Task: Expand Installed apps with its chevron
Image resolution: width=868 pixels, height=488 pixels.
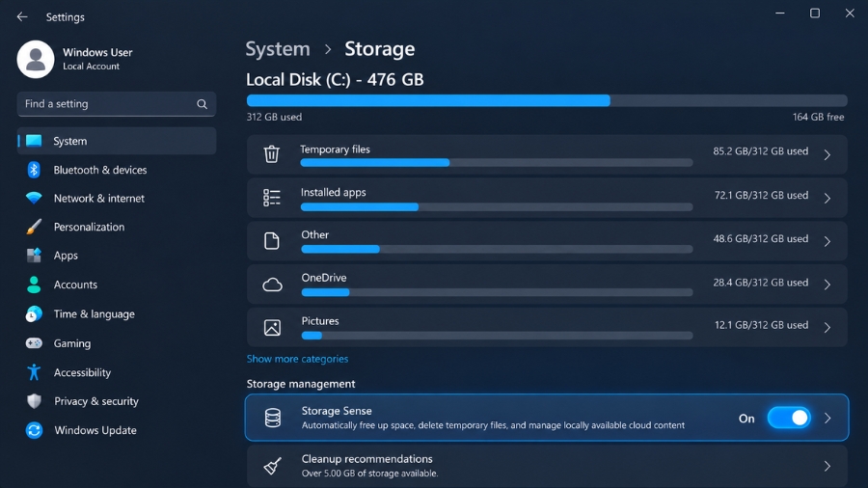Action: click(827, 198)
